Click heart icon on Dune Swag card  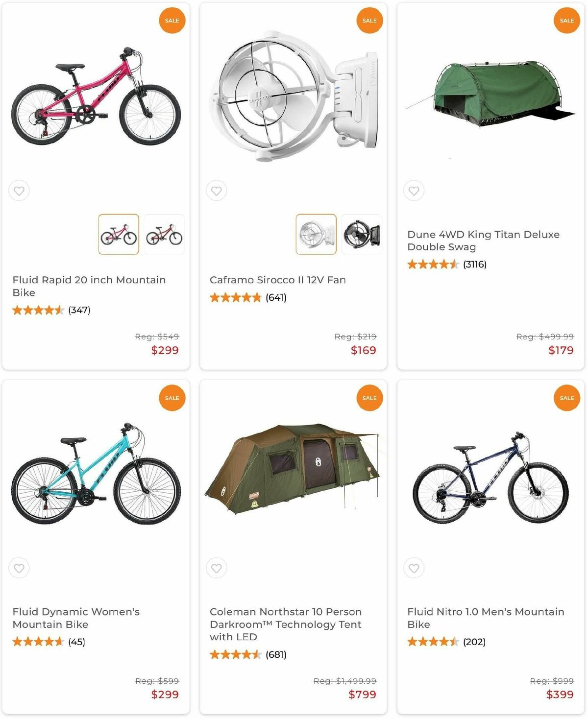pos(414,191)
